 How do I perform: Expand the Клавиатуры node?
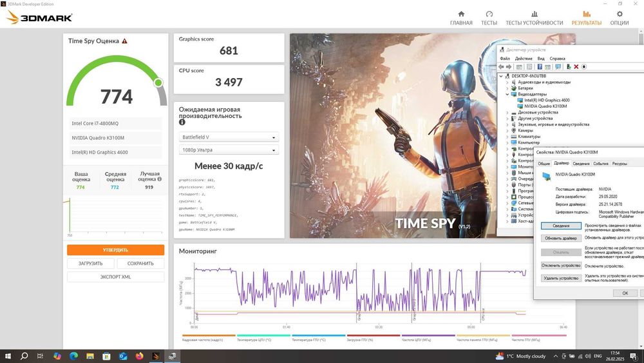pyautogui.click(x=507, y=137)
